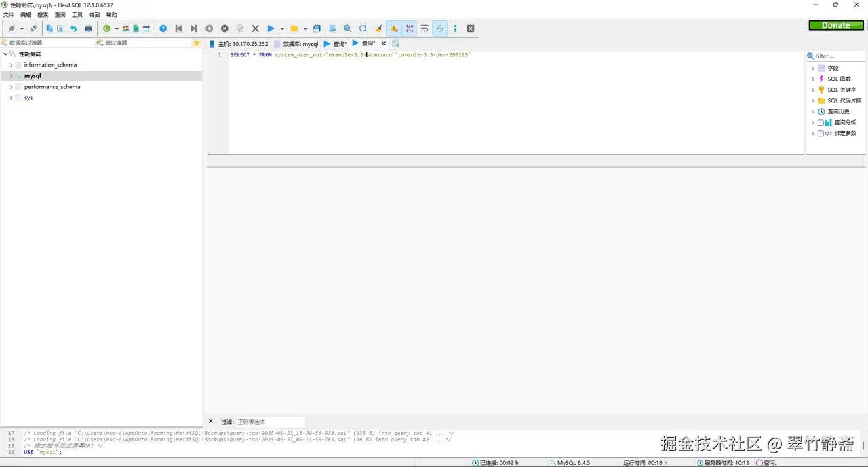
Task: Go to last row icon
Action: tap(194, 29)
